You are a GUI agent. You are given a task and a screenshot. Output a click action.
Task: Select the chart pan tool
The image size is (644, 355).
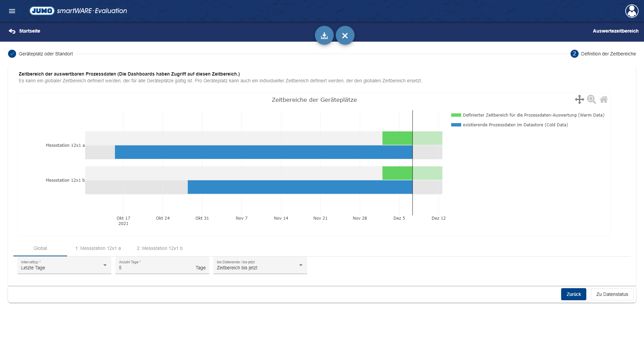click(x=579, y=99)
